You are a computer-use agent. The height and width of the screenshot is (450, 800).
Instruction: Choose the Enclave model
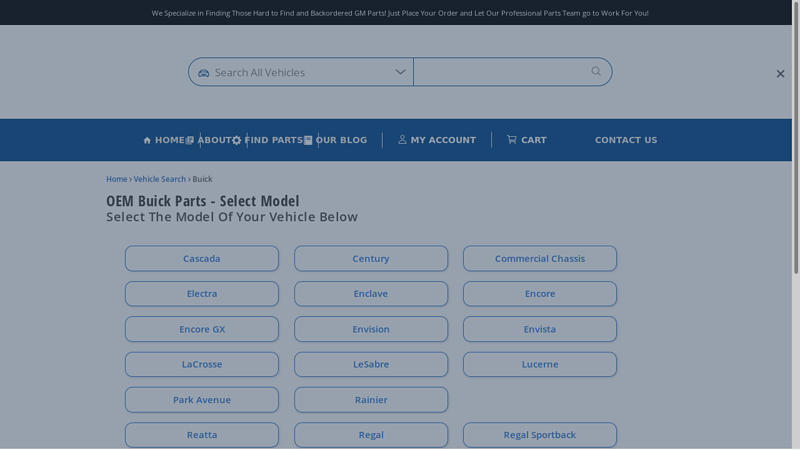(x=371, y=294)
